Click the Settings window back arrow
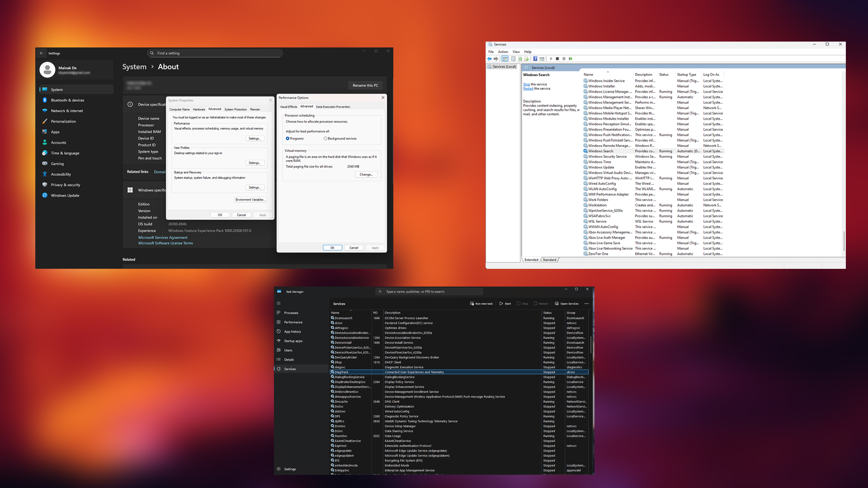The width and height of the screenshot is (868, 488). (42, 53)
